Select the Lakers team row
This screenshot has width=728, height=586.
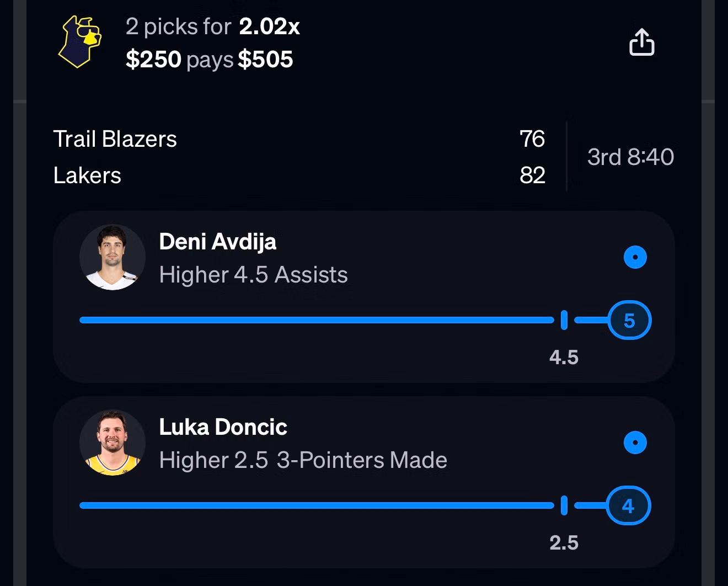click(299, 175)
